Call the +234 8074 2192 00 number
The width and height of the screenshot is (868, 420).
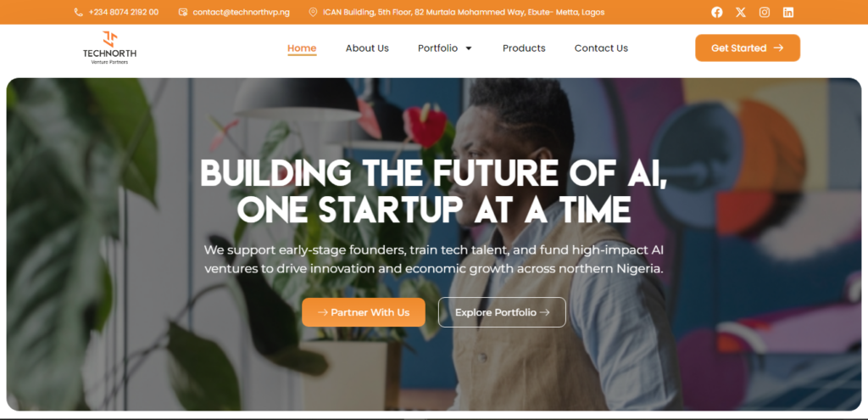[x=124, y=12]
